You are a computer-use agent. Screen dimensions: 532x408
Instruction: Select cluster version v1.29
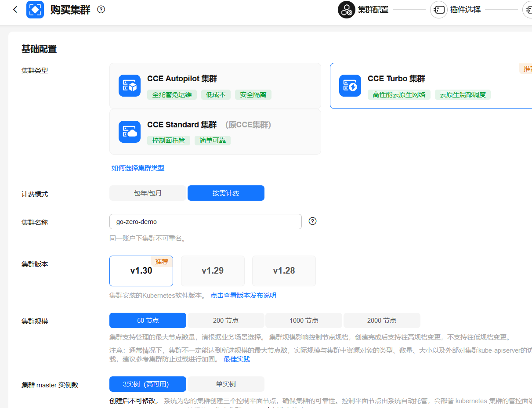click(213, 271)
